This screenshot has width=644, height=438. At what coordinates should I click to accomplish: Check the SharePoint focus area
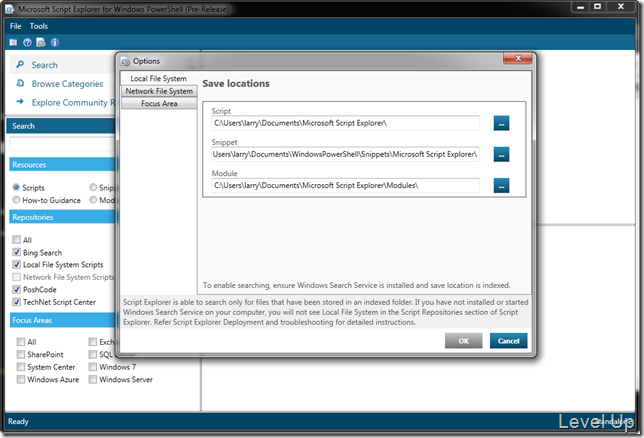[21, 354]
